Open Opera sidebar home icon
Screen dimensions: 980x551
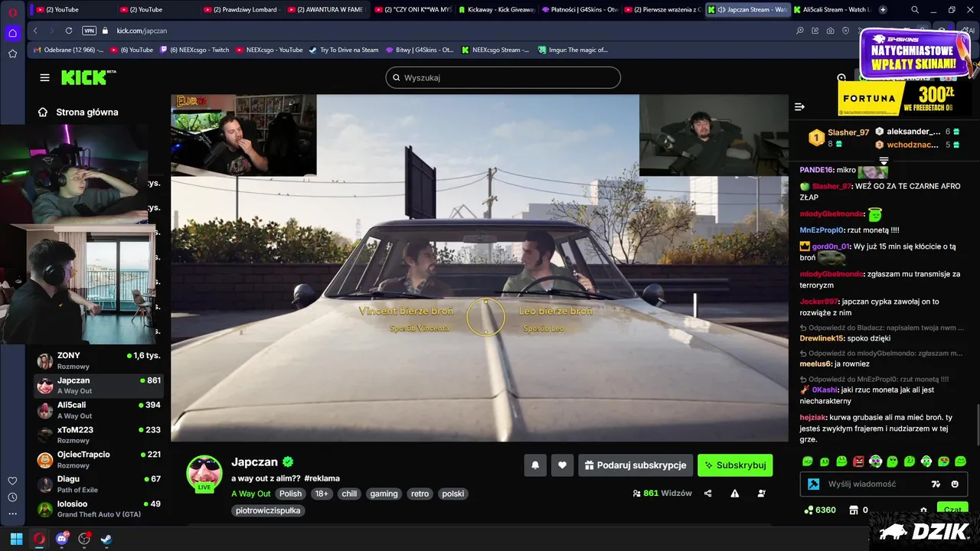[x=12, y=33]
